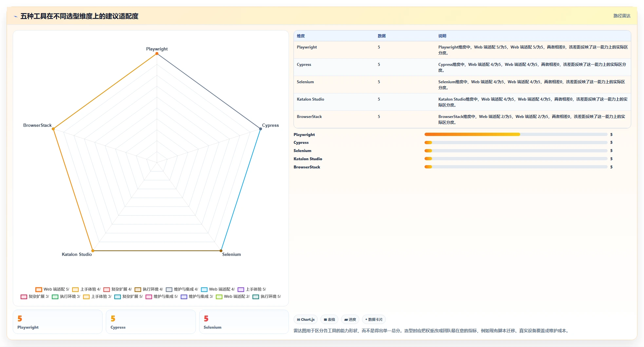Open the Playwright summary card

[x=58, y=322]
